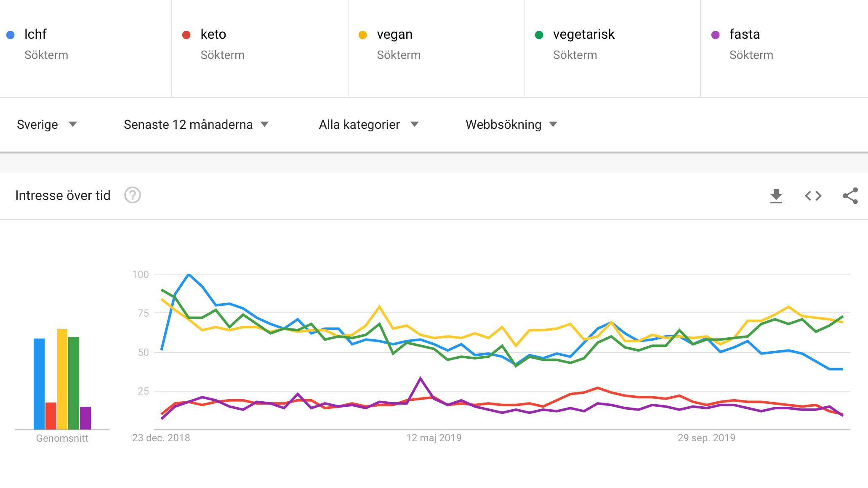Open the embed code icon
The width and height of the screenshot is (868, 488).
(x=813, y=196)
